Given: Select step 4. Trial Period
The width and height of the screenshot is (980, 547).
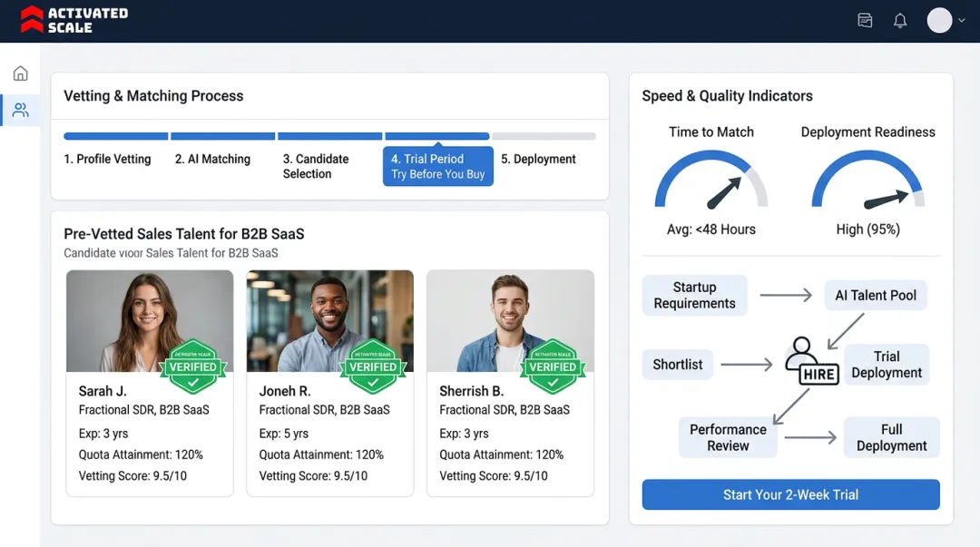Looking at the screenshot, I should click(438, 166).
